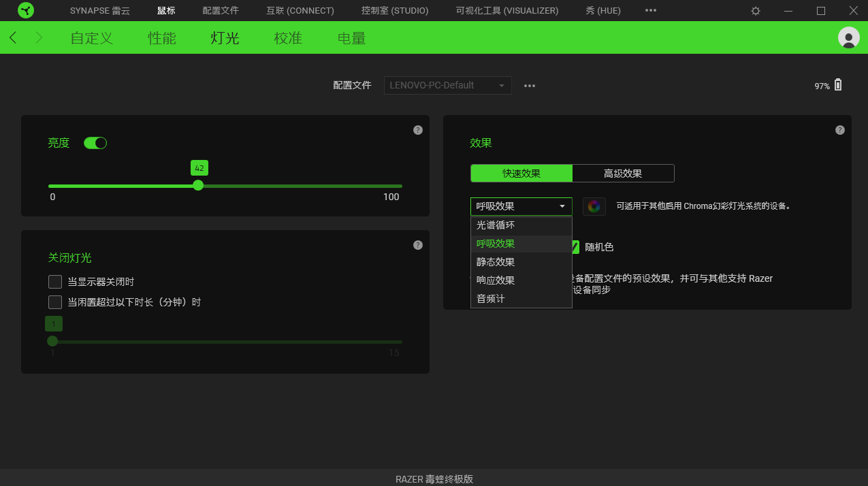Click the 97% battery text

[x=822, y=86]
